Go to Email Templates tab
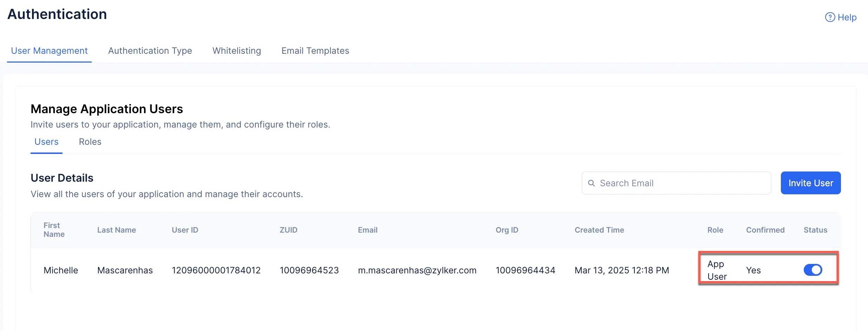This screenshot has height=331, width=868. 315,51
